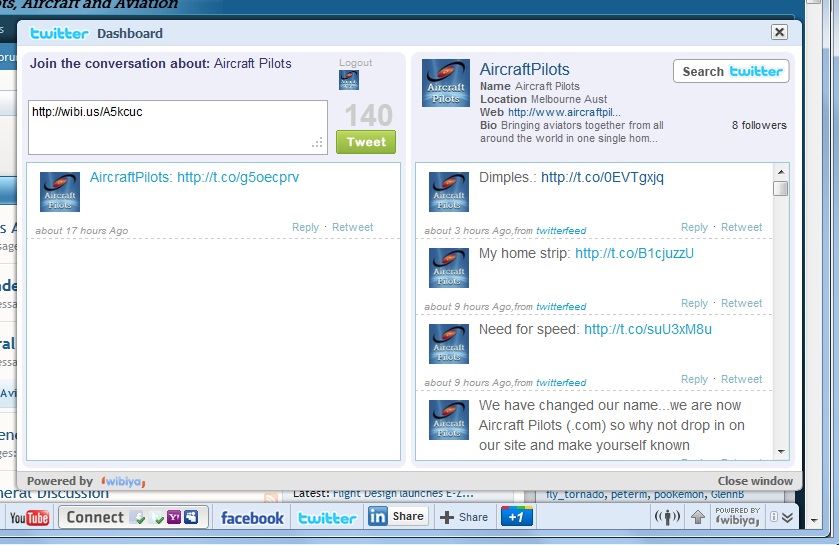The width and height of the screenshot is (840, 545).
Task: Open the facebook toolbar item
Action: click(x=252, y=518)
